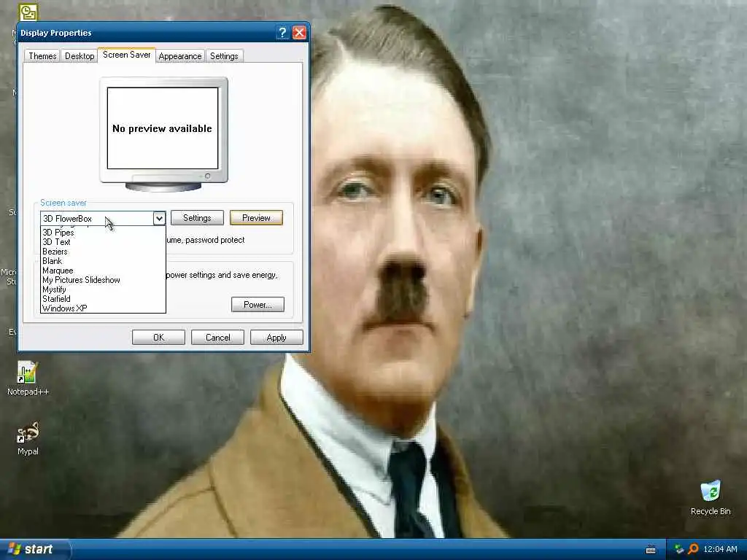Select the Screen Saver tab

(127, 55)
